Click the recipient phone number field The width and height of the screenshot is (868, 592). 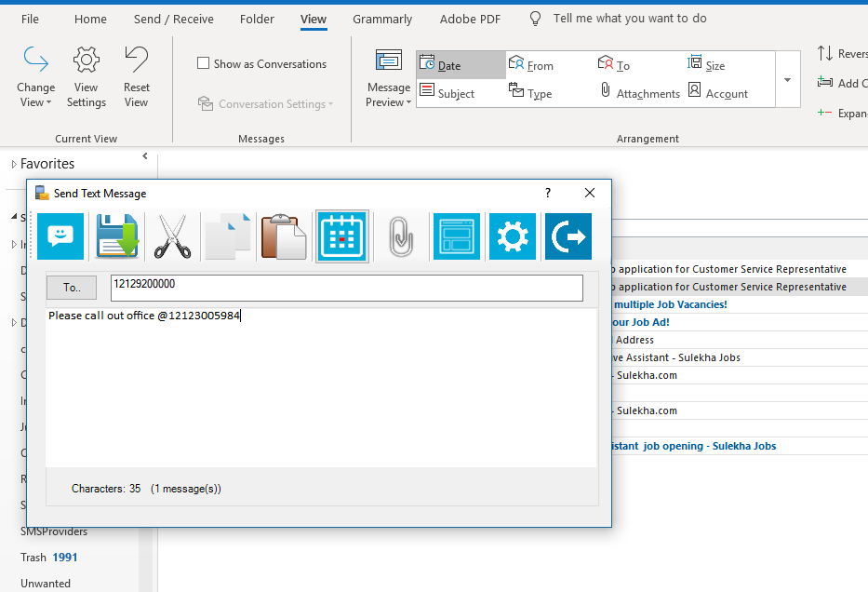[x=346, y=288]
